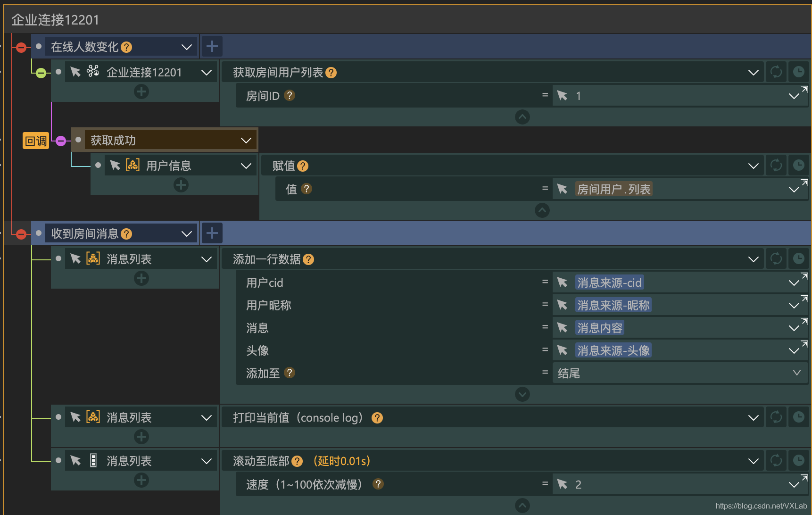Toggle the dot before 获取成功
Screen dimensions: 812x515
click(x=78, y=140)
